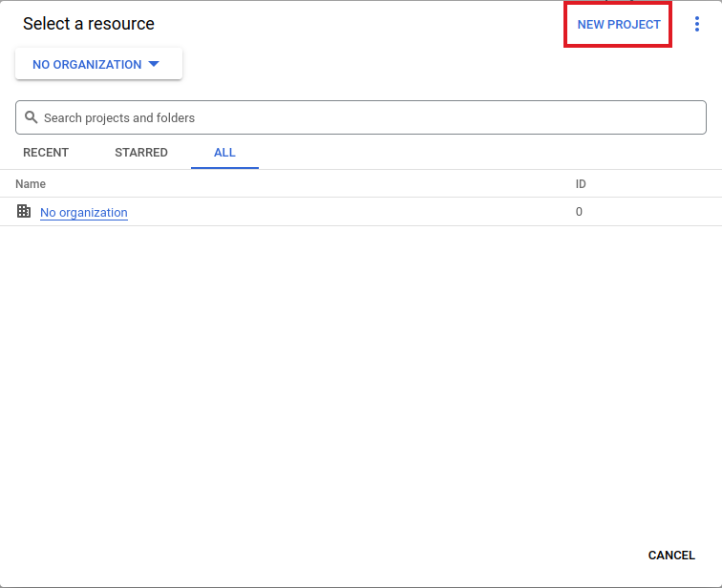Open the three-dot more options menu
722x588 pixels.
tap(697, 25)
